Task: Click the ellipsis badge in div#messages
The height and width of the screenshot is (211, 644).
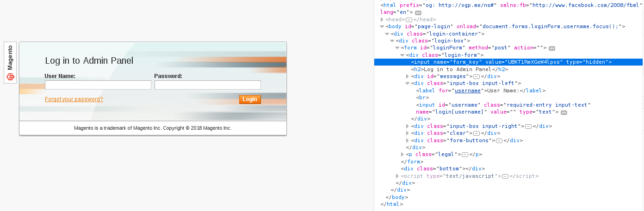Action: point(477,76)
